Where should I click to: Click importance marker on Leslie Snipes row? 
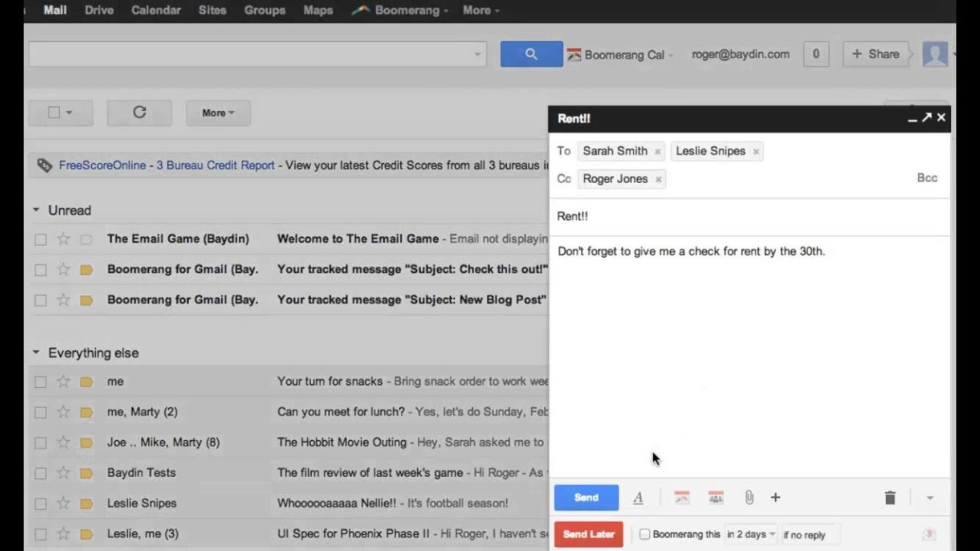87,504
